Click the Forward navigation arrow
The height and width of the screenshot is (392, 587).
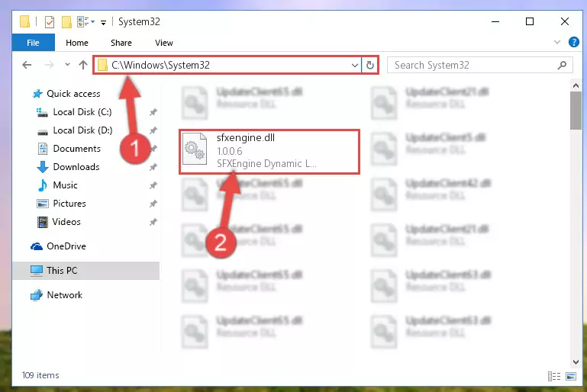(x=49, y=65)
